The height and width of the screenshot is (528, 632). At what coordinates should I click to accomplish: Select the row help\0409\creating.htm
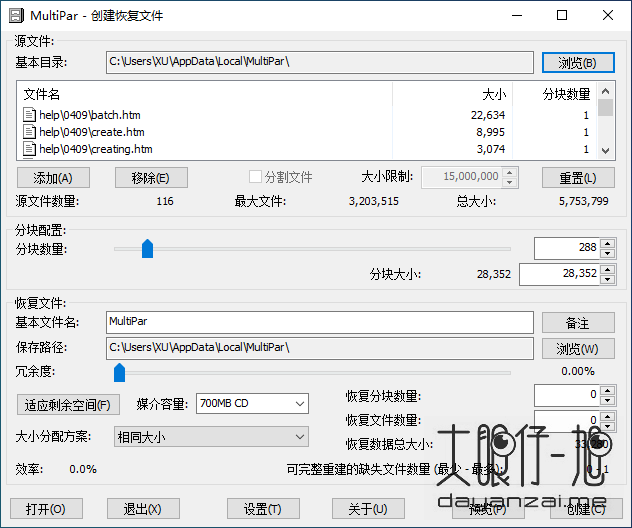coord(308,149)
